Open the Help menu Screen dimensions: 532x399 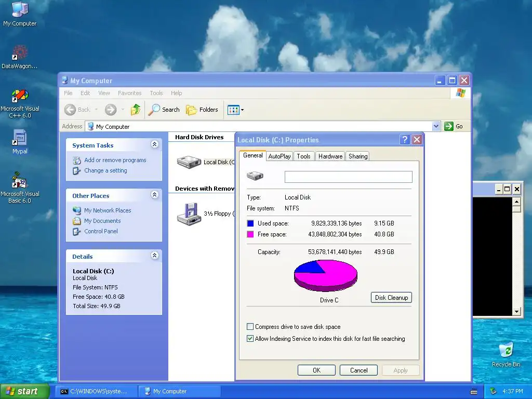177,93
